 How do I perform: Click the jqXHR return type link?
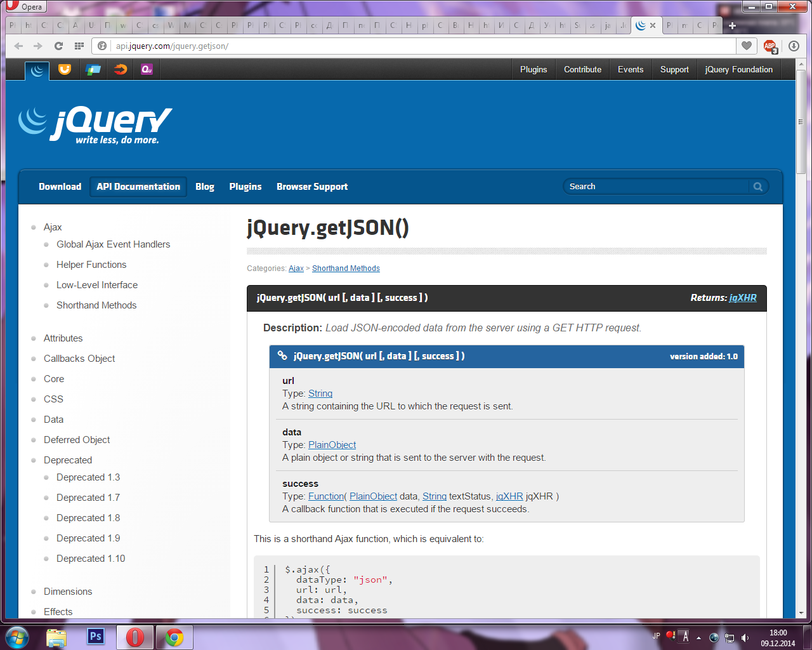(x=742, y=298)
